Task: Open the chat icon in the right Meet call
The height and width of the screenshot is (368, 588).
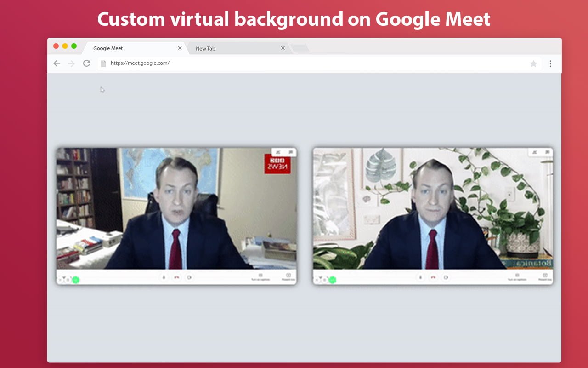Action: pos(547,152)
